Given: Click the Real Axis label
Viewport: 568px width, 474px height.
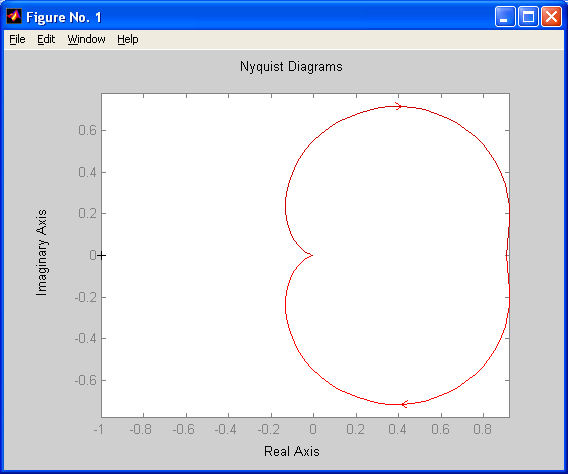Looking at the screenshot, I should coord(292,451).
